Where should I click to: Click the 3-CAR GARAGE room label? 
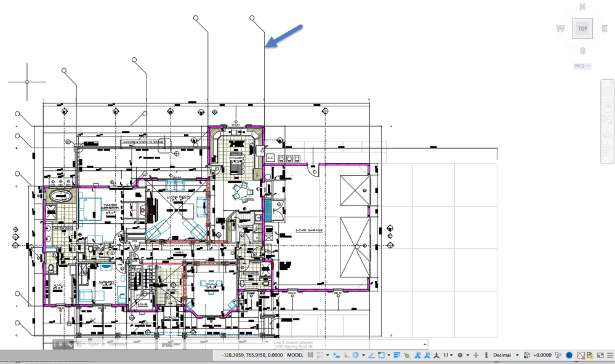[309, 231]
